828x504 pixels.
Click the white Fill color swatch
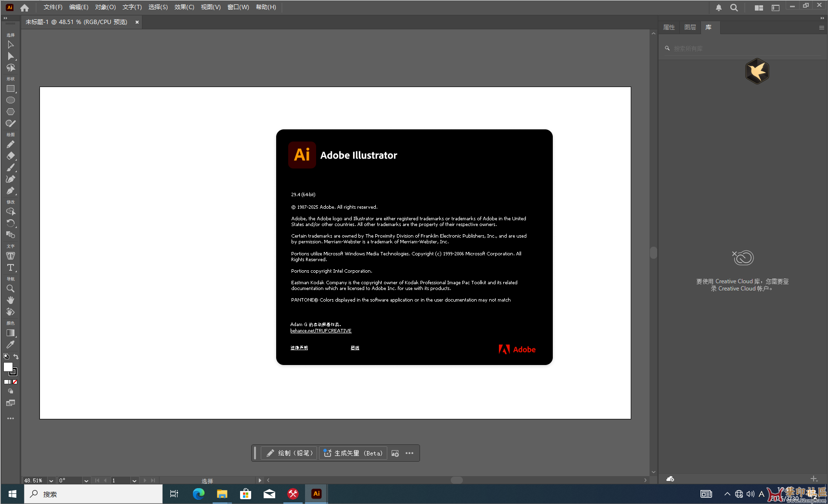click(x=8, y=367)
